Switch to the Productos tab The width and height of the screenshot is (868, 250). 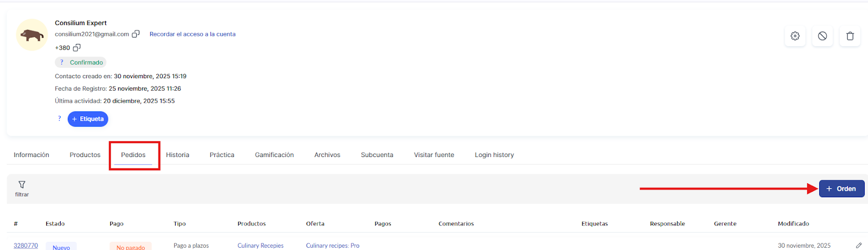click(x=85, y=155)
